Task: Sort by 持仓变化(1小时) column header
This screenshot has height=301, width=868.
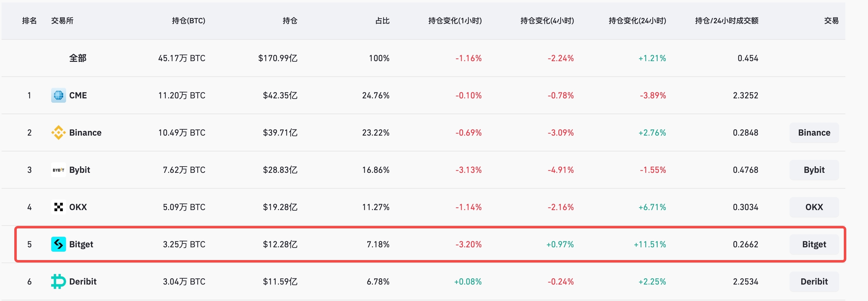Action: coord(455,21)
